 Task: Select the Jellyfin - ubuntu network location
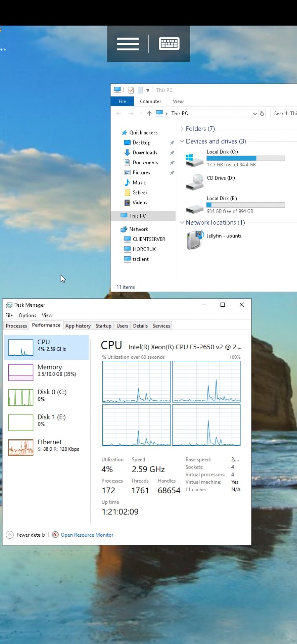214,240
